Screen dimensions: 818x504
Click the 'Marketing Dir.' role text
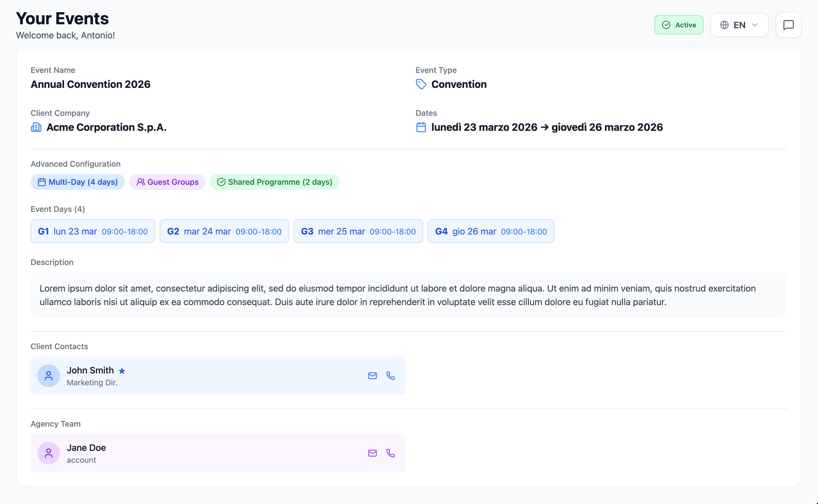point(92,383)
